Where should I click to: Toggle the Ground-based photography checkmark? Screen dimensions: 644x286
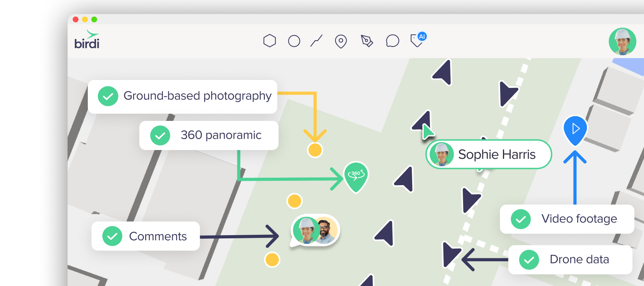[x=108, y=96]
